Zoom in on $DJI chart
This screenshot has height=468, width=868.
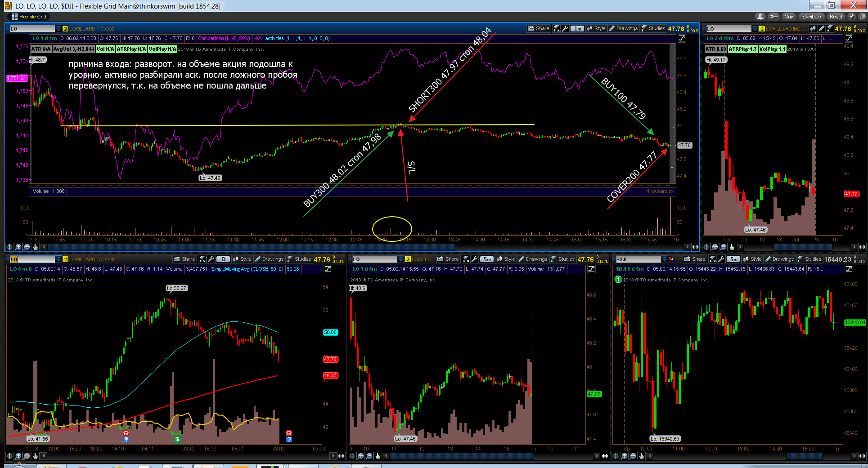[x=625, y=456]
